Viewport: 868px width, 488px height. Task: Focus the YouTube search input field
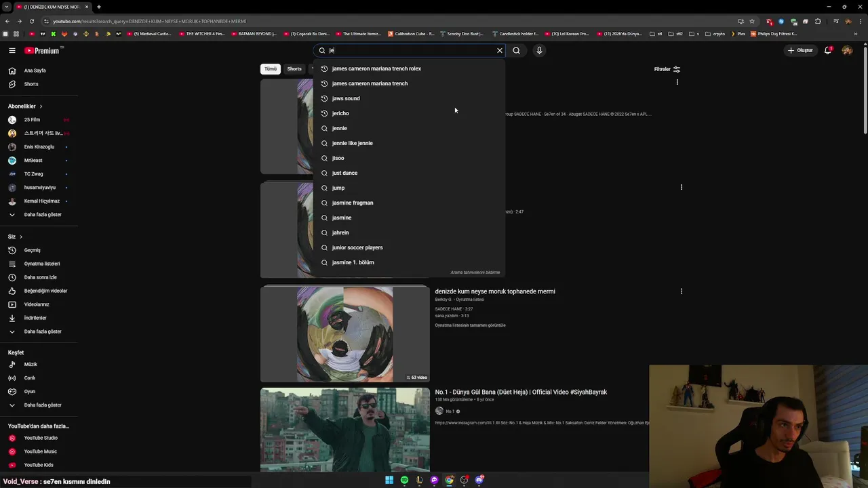coord(411,50)
